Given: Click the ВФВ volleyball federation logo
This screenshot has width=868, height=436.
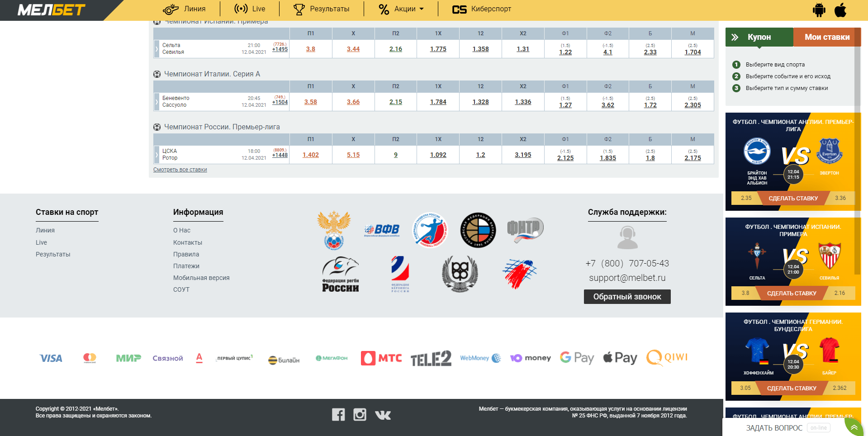Looking at the screenshot, I should click(x=382, y=230).
